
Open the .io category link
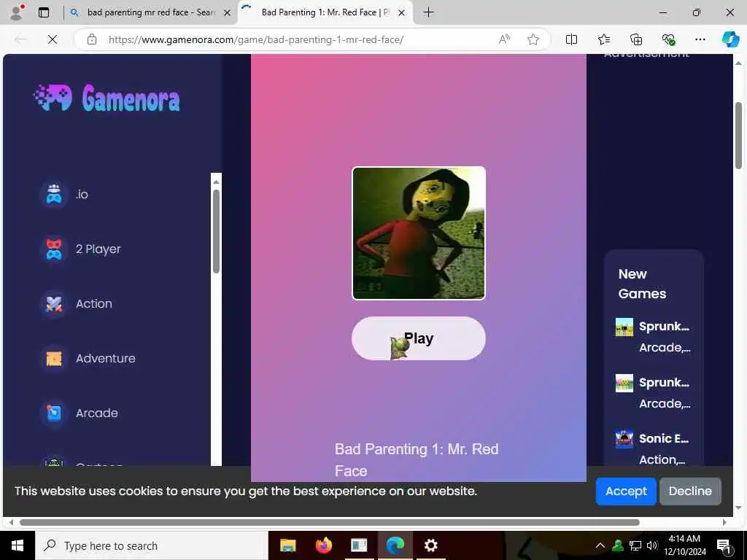(x=82, y=194)
